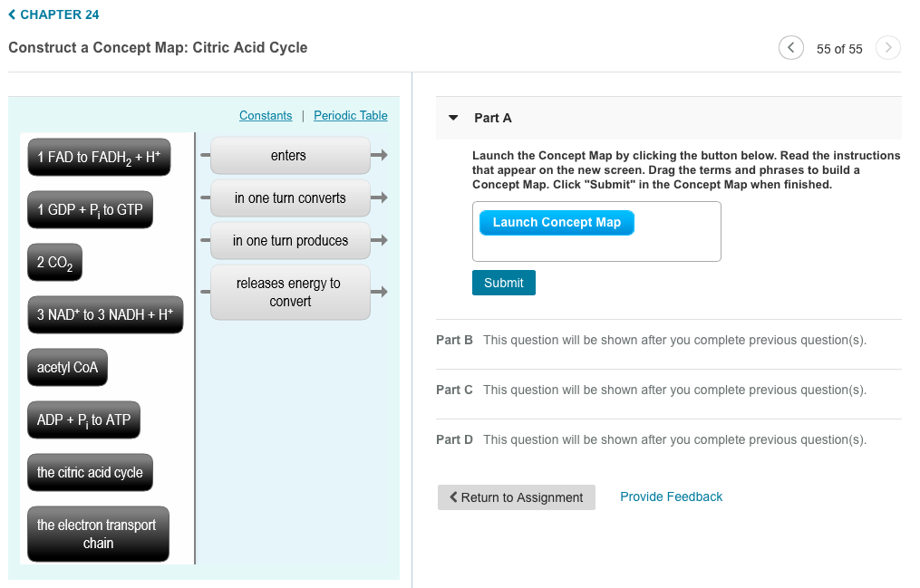Open the Periodic Table link
Image resolution: width=920 pixels, height=588 pixels.
(x=351, y=115)
